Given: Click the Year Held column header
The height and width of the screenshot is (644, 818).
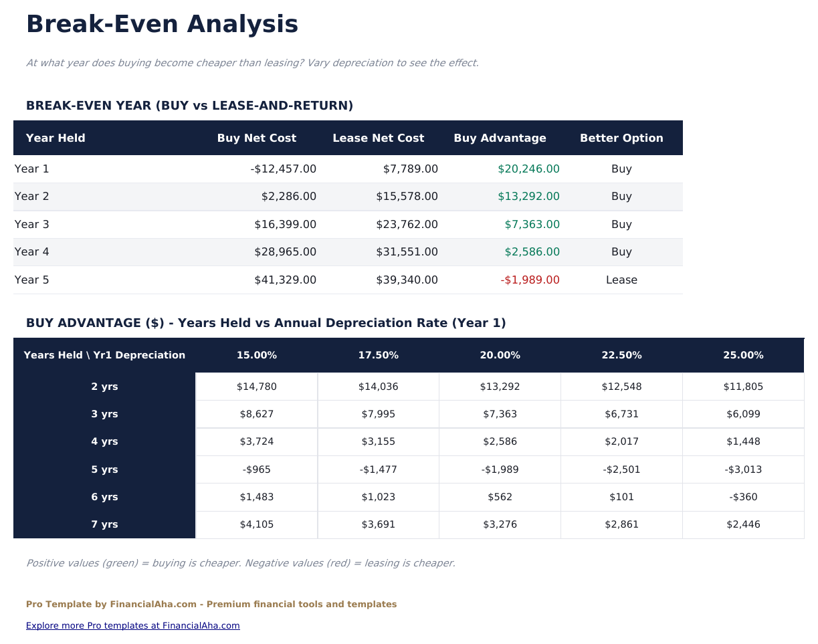Looking at the screenshot, I should [56, 138].
